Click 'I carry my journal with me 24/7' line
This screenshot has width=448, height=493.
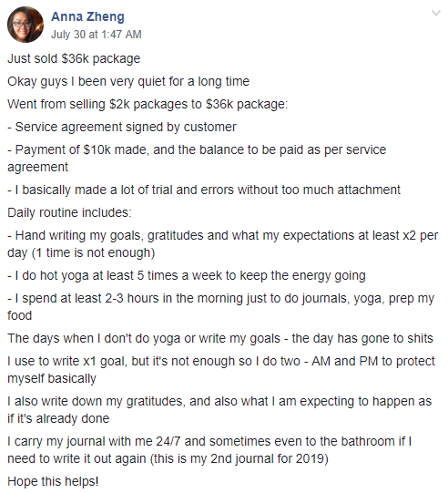click(x=209, y=450)
